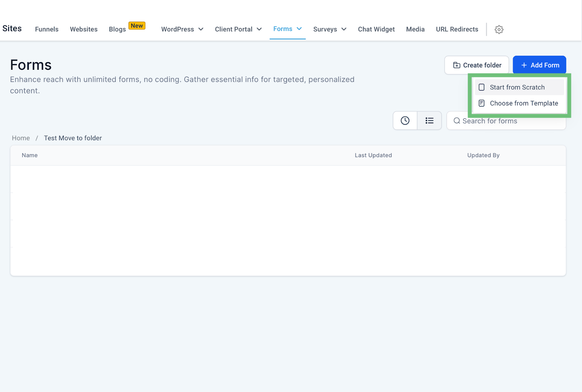This screenshot has width=582, height=392.
Task: Click the Test Move to folder breadcrumb
Action: tap(73, 138)
